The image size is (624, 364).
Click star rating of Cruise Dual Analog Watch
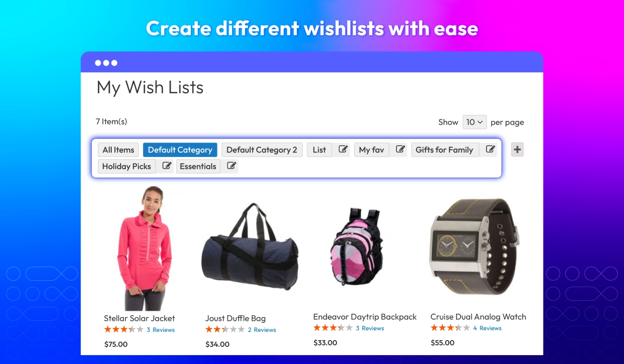pos(450,328)
